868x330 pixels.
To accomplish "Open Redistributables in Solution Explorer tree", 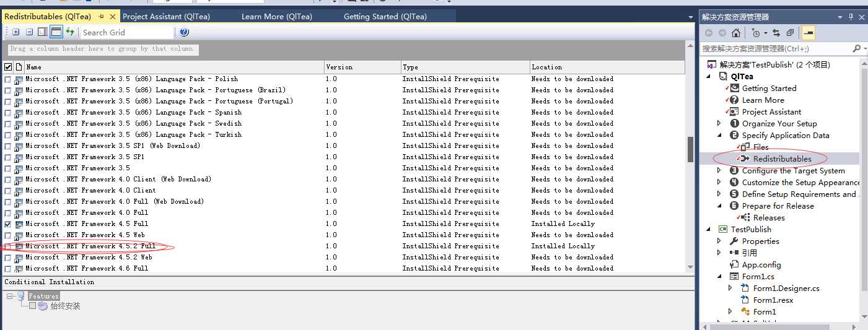I will (x=782, y=158).
